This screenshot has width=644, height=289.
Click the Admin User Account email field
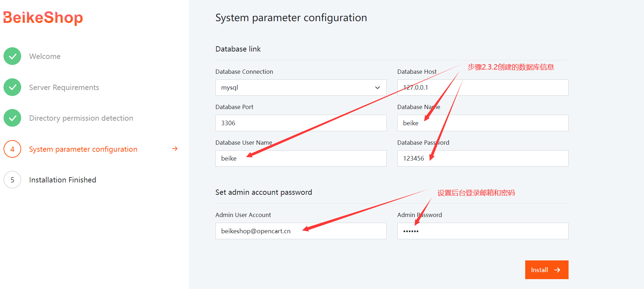tap(301, 231)
